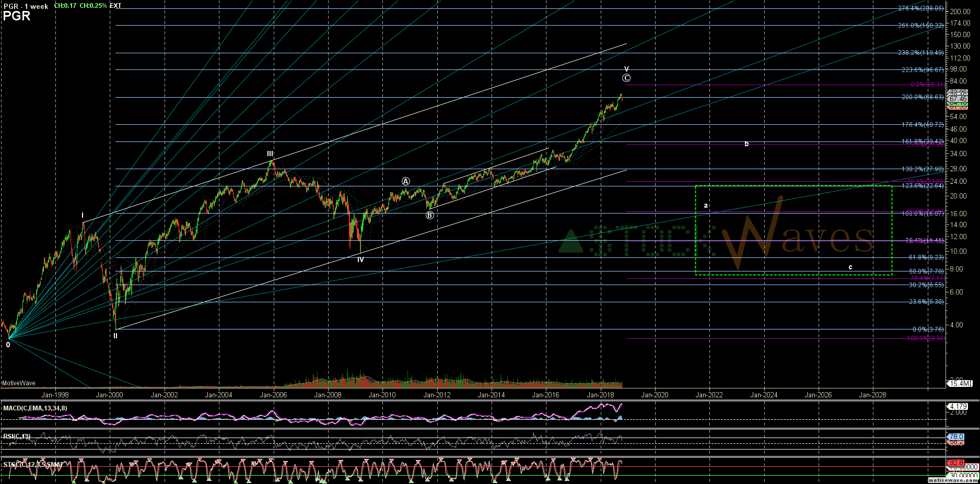
Task: Click the 67.46 current price tag
Action: tap(958, 99)
